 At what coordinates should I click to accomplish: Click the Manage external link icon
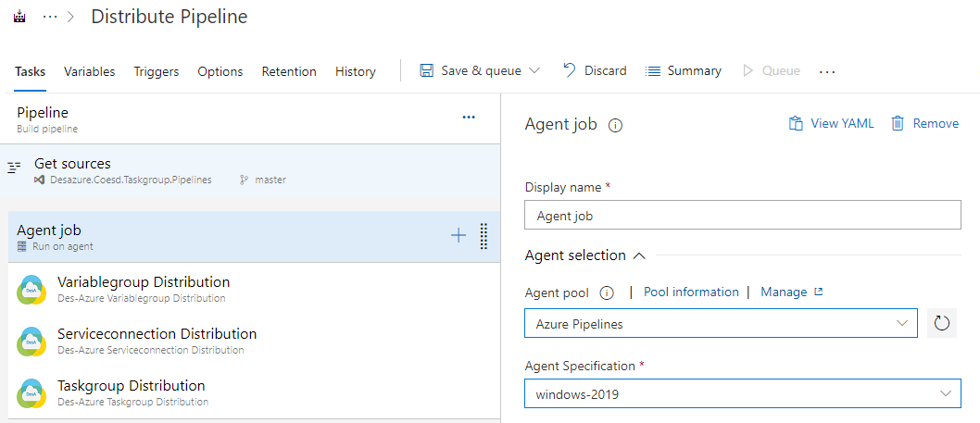819,292
